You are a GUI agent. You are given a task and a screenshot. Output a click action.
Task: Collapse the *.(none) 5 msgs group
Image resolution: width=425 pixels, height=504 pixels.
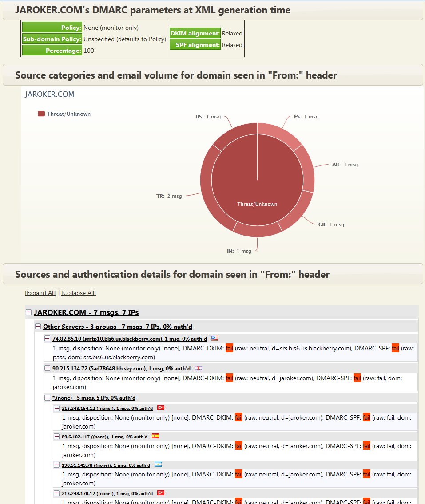(48, 398)
